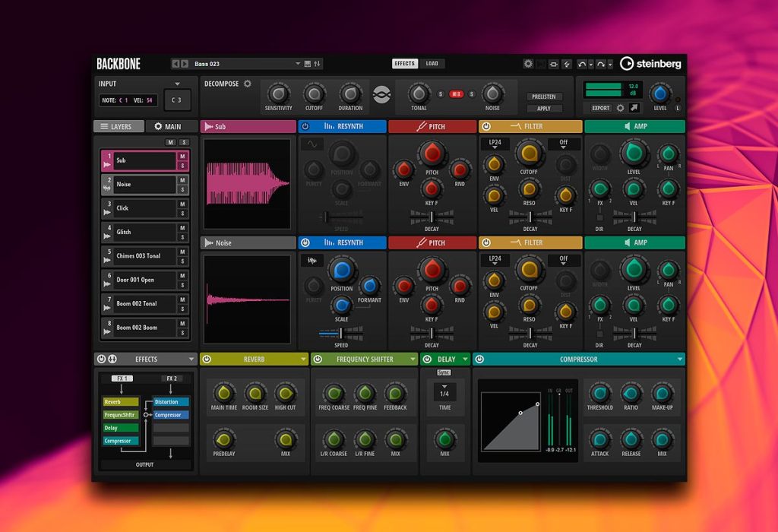
Task: Disable the Noise layer Filter power button
Action: pos(486,242)
